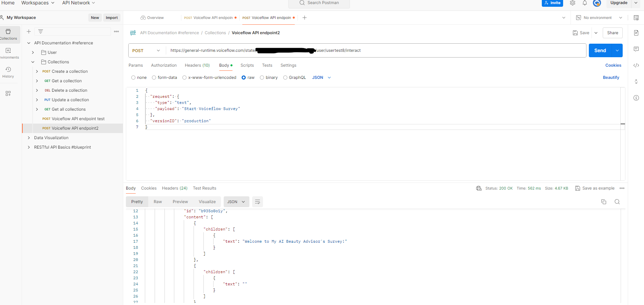This screenshot has width=644, height=305.
Task: Switch to response Headers (24) tab
Action: pyautogui.click(x=175, y=188)
